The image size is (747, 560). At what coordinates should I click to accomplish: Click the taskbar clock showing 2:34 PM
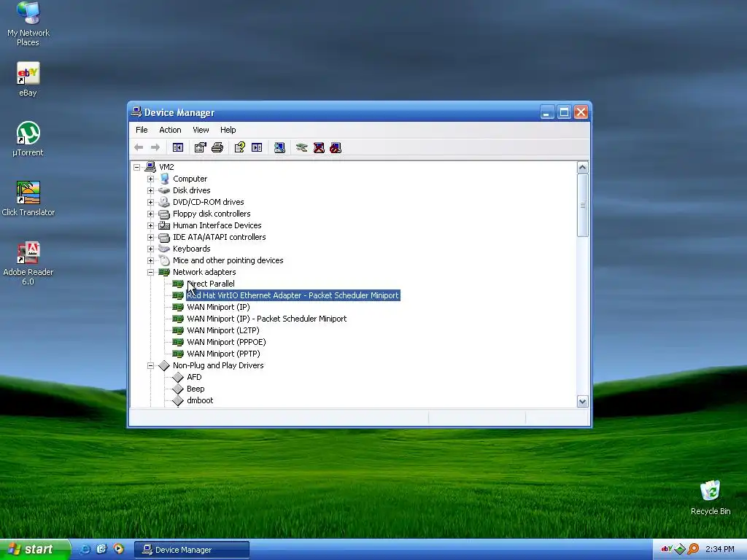pos(719,550)
